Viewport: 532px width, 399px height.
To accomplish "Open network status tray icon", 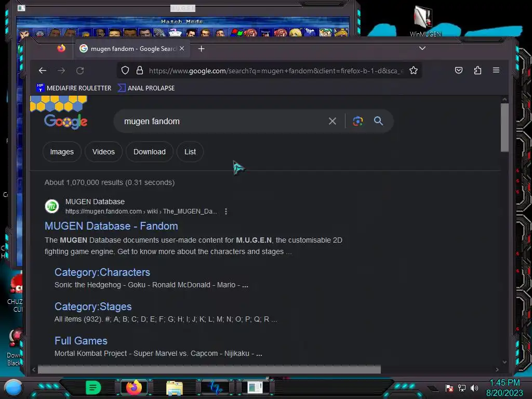I will pyautogui.click(x=462, y=388).
